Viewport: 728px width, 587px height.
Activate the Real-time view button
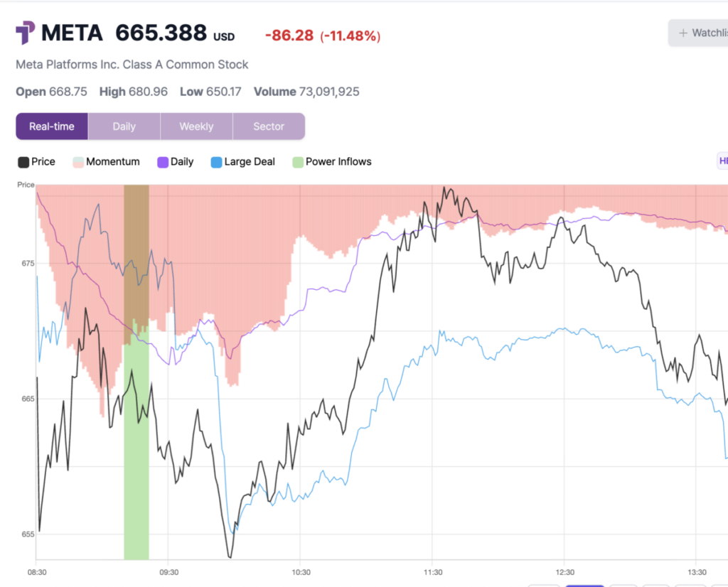point(51,126)
